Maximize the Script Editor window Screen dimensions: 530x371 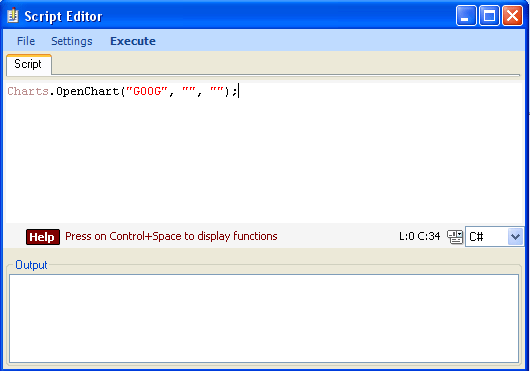point(489,16)
